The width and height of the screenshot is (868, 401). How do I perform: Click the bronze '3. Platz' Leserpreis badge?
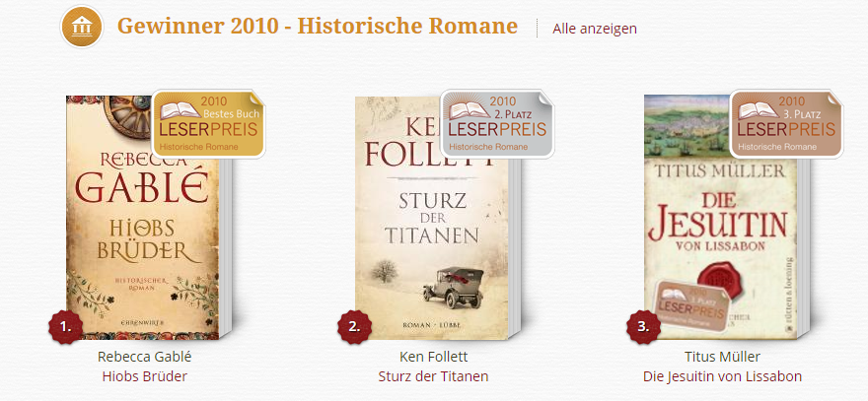[x=786, y=124]
